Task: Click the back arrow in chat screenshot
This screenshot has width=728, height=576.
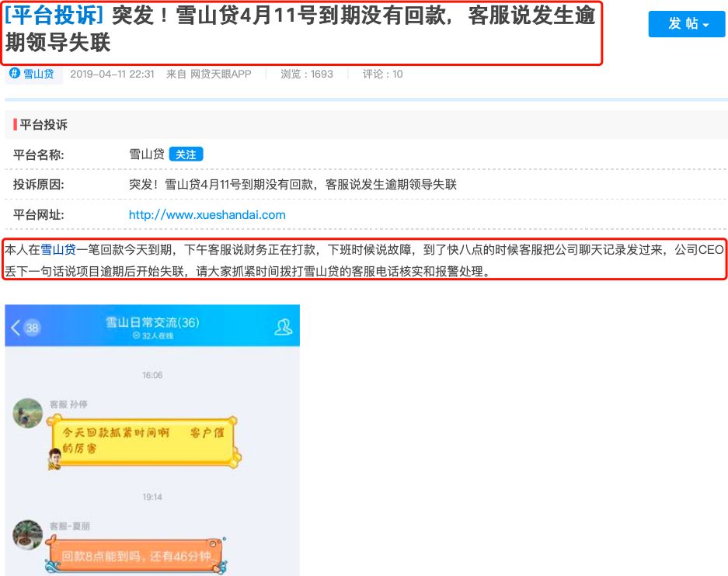Action: click(x=16, y=328)
